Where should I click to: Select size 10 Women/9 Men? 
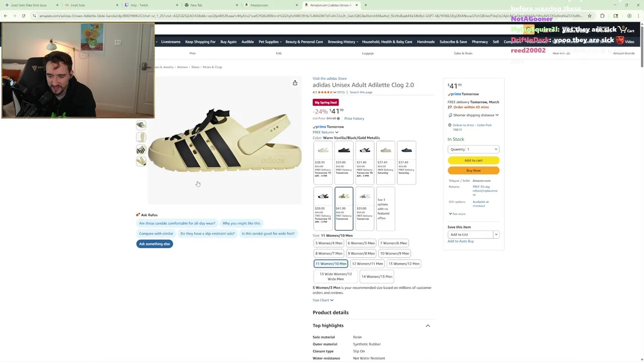pyautogui.click(x=394, y=253)
